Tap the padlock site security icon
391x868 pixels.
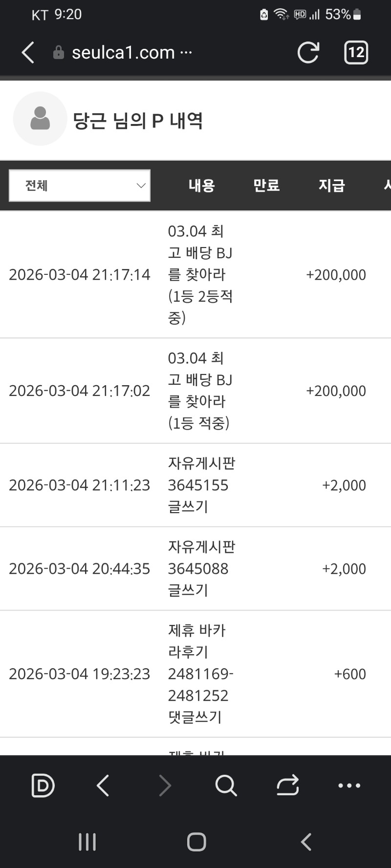59,52
